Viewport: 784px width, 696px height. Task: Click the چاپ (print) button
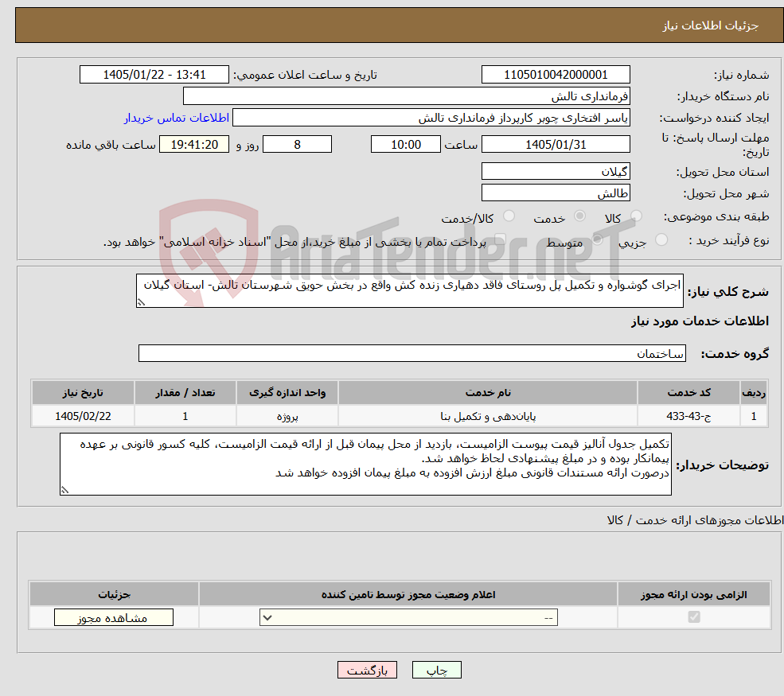(436, 670)
